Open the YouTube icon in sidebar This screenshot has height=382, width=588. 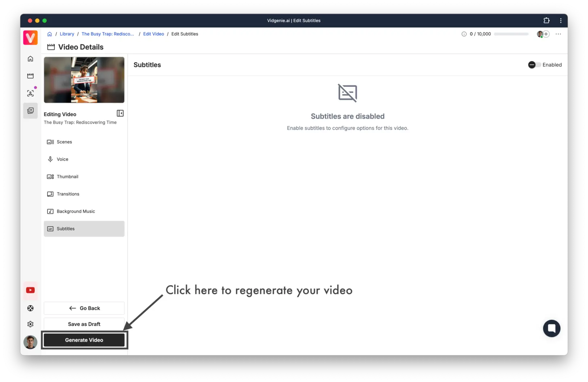coord(30,290)
